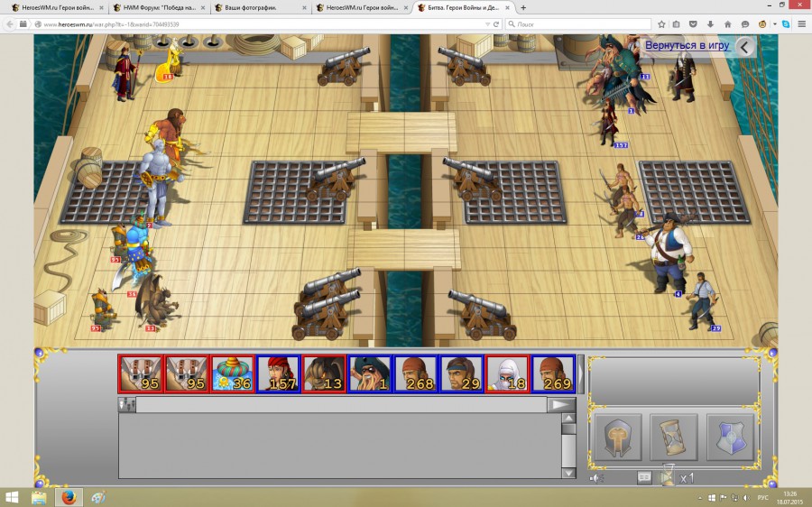Select the pirate captain portrait numbered 1
The image size is (812, 507).
[370, 373]
